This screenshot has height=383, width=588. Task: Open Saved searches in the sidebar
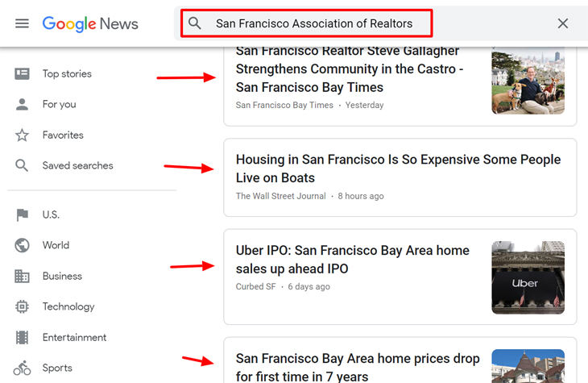[77, 165]
